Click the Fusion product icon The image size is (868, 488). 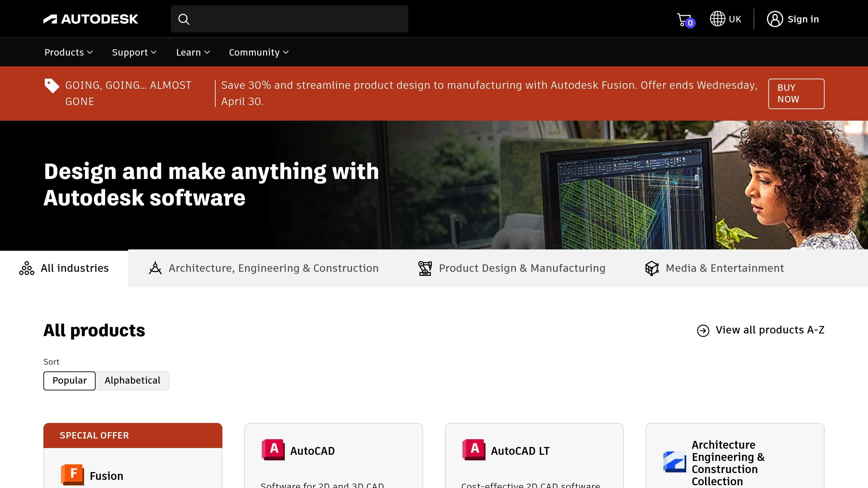[x=72, y=475]
